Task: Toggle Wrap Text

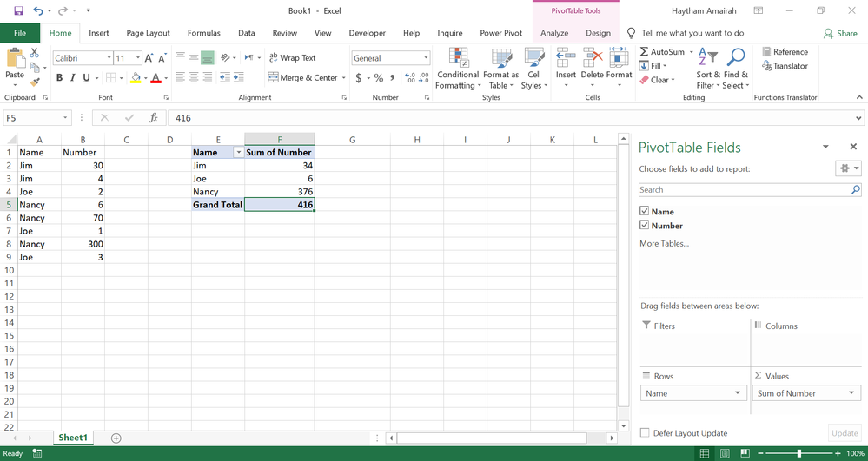Action: (x=292, y=57)
